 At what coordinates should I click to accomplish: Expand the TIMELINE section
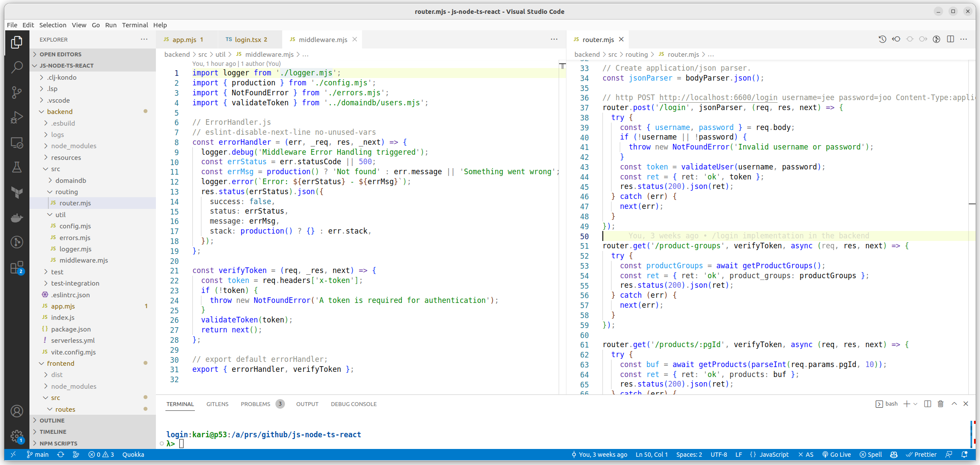[x=93, y=432]
